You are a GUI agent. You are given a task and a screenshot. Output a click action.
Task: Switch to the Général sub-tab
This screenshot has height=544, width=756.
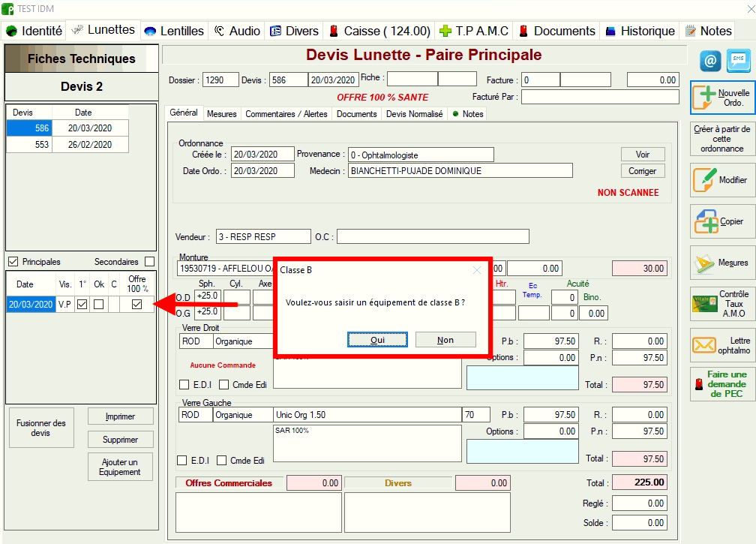[x=184, y=113]
